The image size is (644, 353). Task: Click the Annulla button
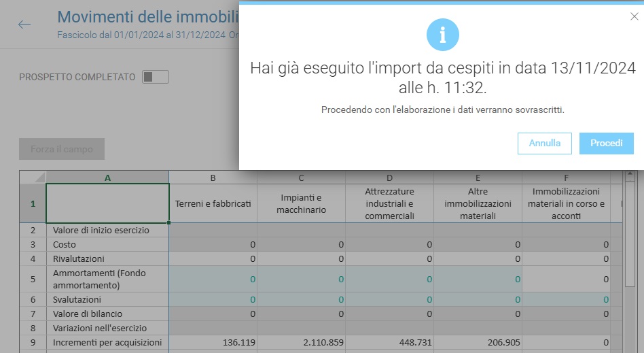545,144
